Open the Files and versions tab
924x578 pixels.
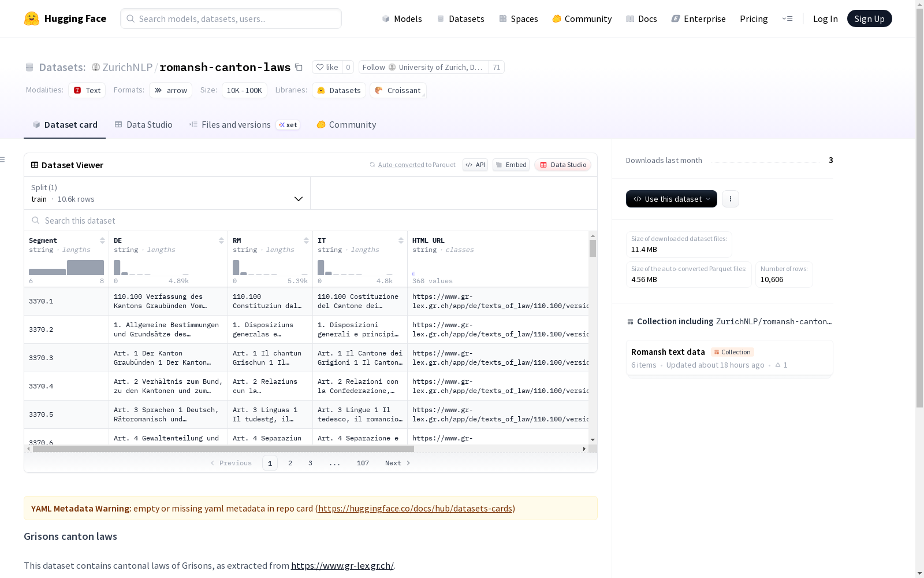pos(244,125)
